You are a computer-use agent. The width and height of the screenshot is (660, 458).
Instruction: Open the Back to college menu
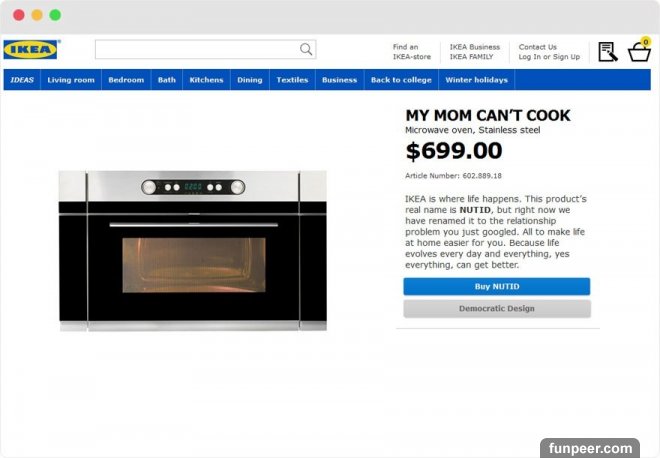tap(401, 80)
